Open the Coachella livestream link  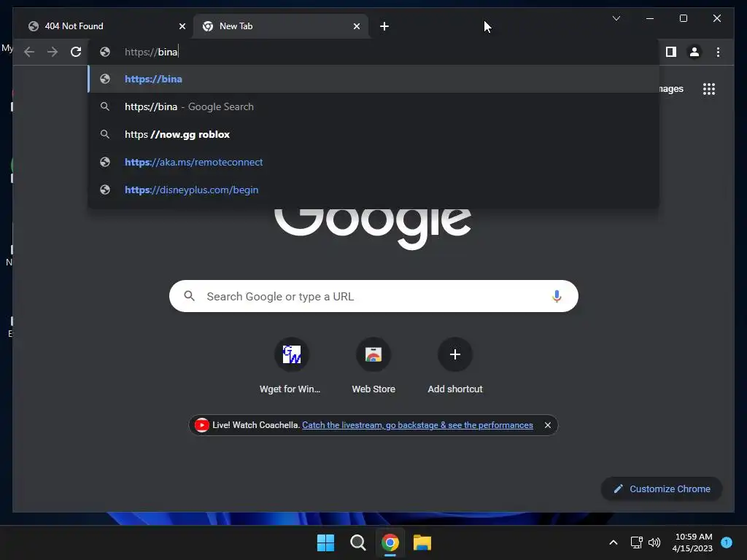[x=417, y=425]
